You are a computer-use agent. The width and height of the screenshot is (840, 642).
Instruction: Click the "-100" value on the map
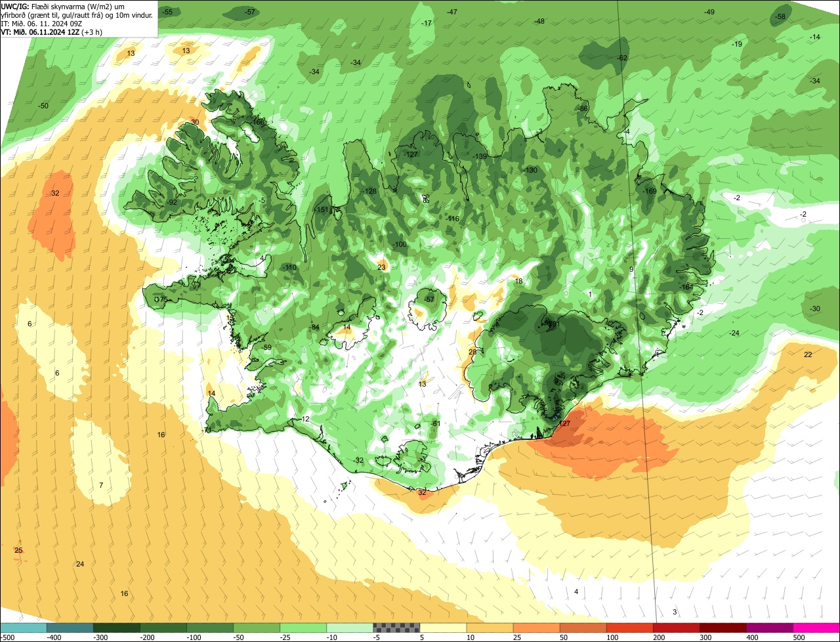pos(400,244)
